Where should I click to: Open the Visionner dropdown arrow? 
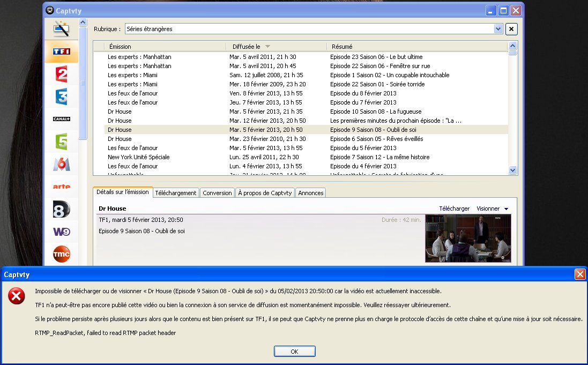[506, 209]
